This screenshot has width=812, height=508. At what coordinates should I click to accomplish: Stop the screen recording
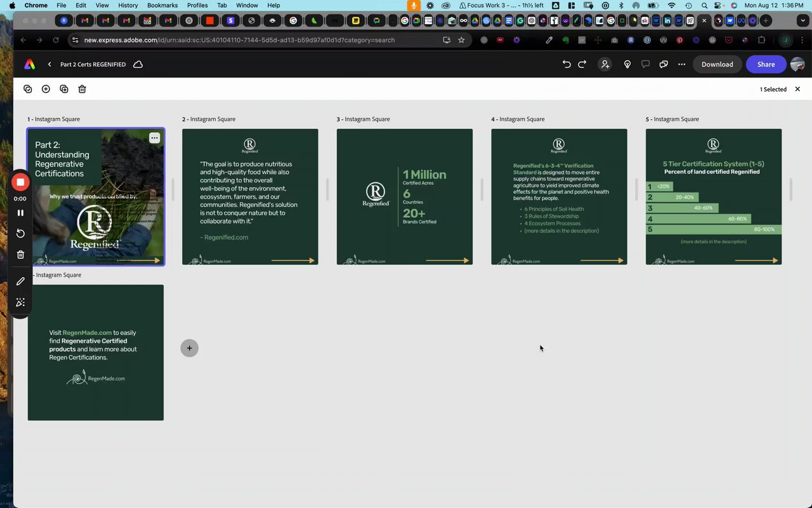tap(20, 182)
